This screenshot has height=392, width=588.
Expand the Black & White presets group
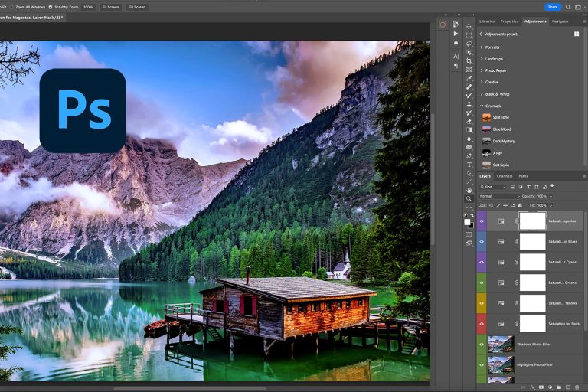[482, 94]
